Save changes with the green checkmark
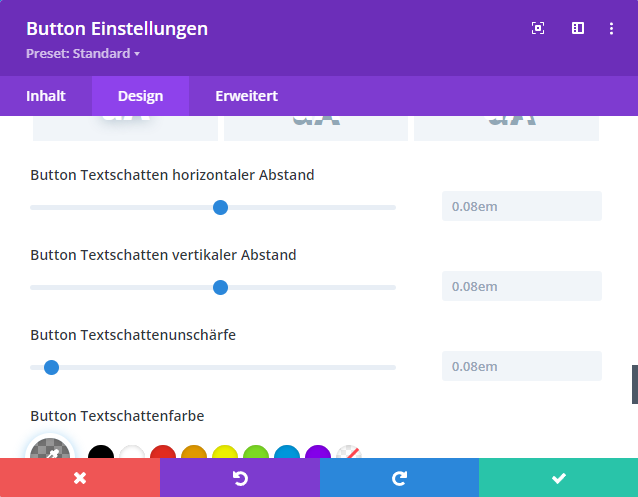The height and width of the screenshot is (497, 638). pos(558,478)
